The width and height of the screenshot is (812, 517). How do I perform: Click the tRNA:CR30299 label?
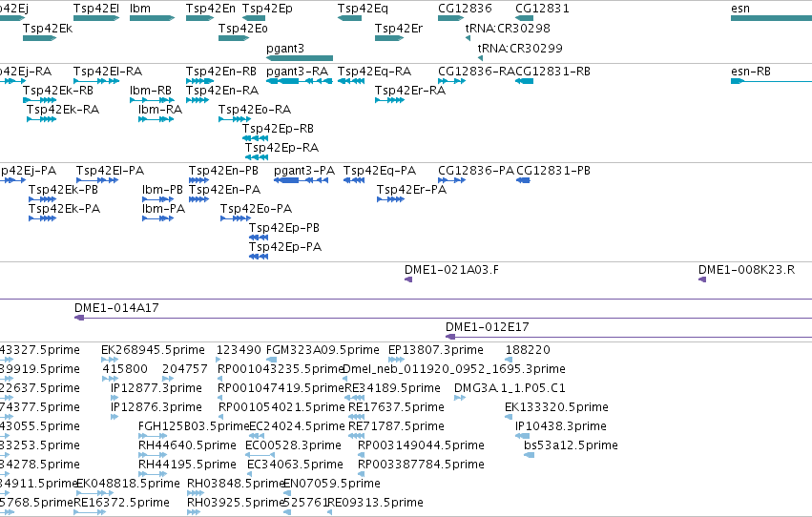coord(520,49)
